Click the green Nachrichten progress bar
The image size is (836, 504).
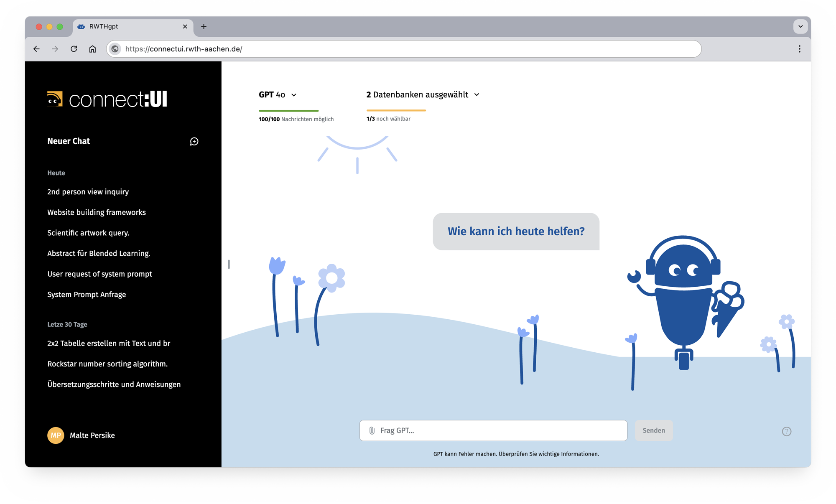coord(288,111)
